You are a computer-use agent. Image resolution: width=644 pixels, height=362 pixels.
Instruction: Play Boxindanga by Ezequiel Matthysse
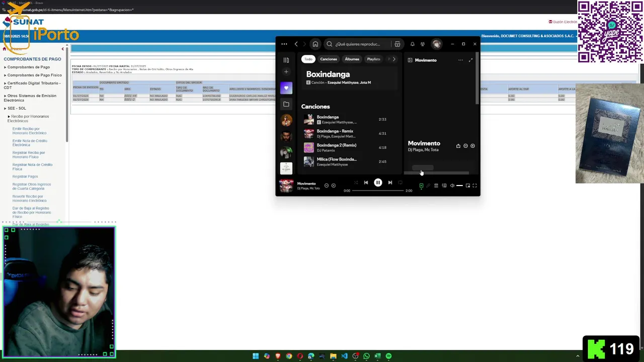coord(347,120)
